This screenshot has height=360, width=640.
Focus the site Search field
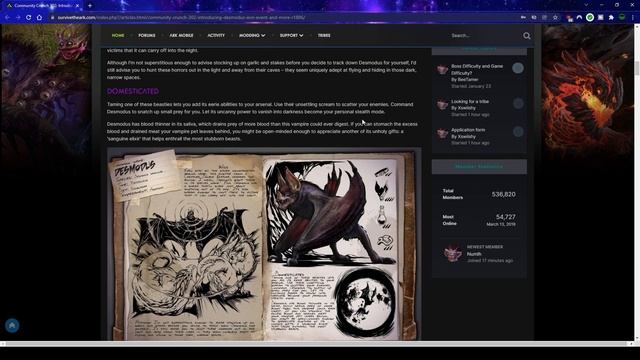pos(484,36)
